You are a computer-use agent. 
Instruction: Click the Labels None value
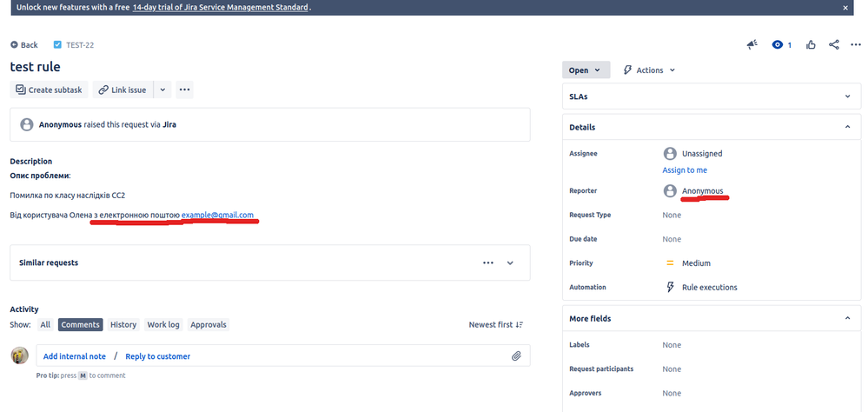coord(672,345)
